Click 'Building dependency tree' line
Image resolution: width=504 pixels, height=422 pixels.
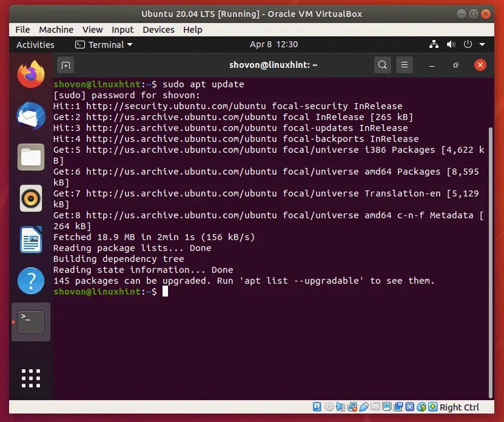(119, 259)
